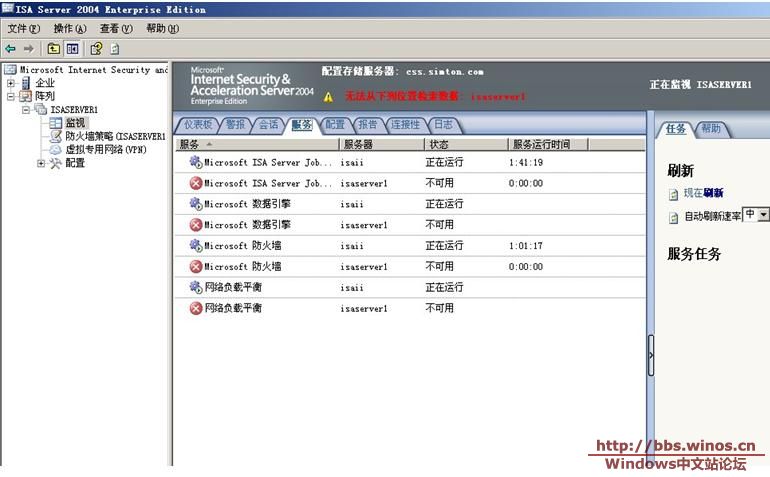Screen dimensions: 770x477
Task: Switch to the 仪表板 tab
Action: click(x=197, y=125)
